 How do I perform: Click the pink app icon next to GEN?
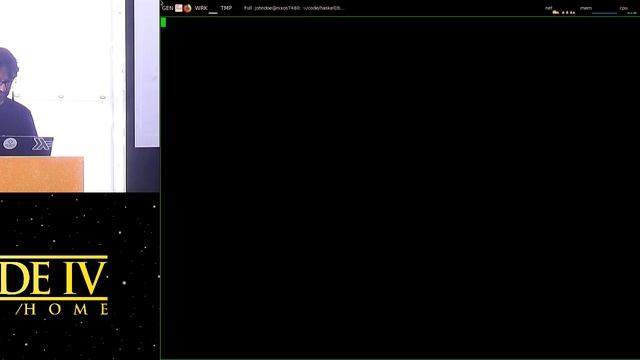click(179, 8)
